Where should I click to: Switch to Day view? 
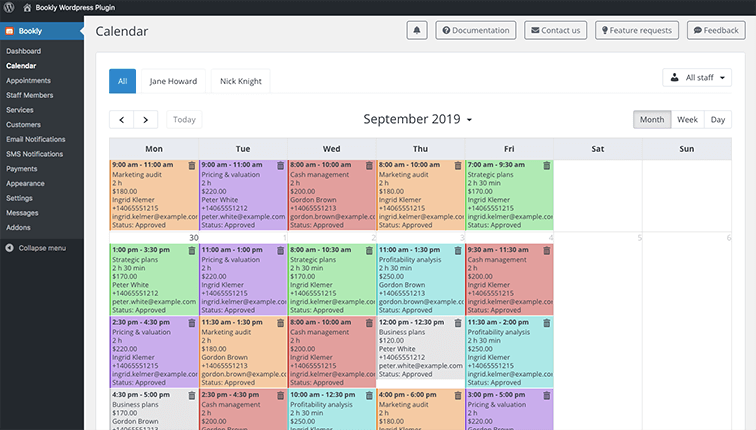coord(717,120)
